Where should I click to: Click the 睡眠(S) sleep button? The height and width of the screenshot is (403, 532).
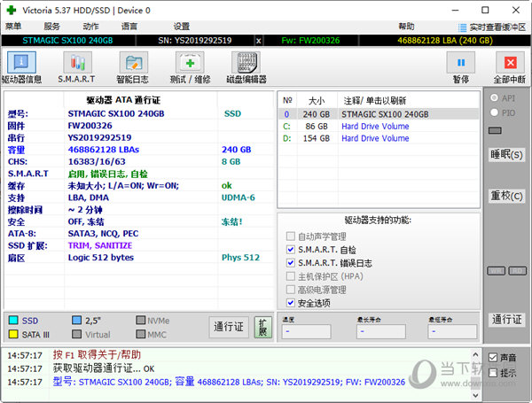506,154
